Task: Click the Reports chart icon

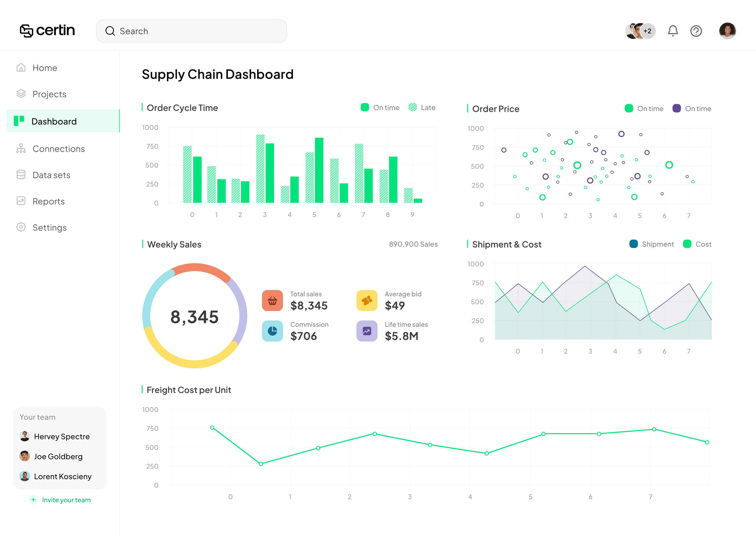Action: (21, 201)
